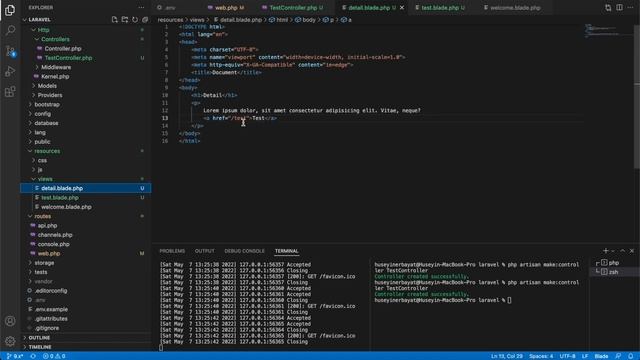The height and width of the screenshot is (360, 640).
Task: Open the Accounts menu icon
Action: point(10,321)
